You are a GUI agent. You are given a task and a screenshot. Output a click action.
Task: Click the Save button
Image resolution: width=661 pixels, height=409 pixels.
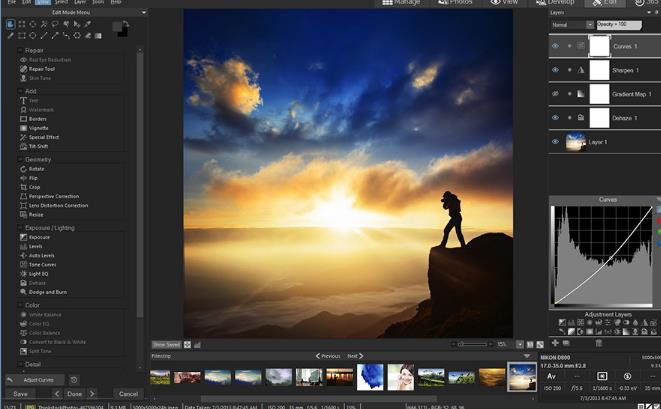click(21, 394)
